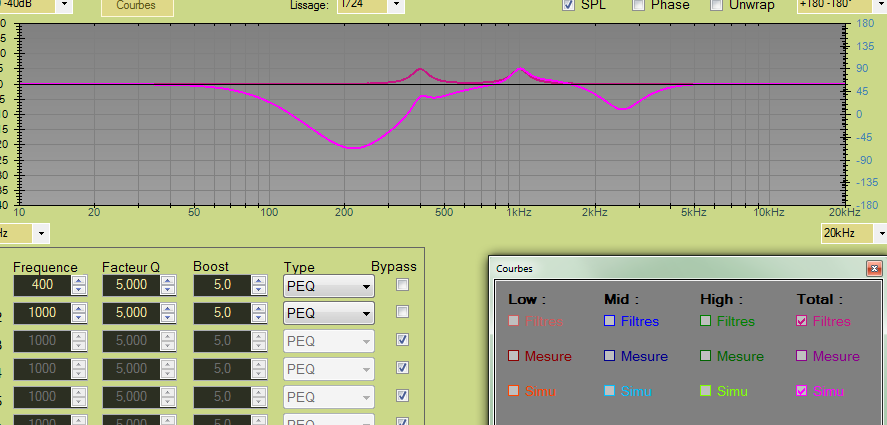Close the Courbes panel window
This screenshot has width=887, height=425.
coord(875,268)
